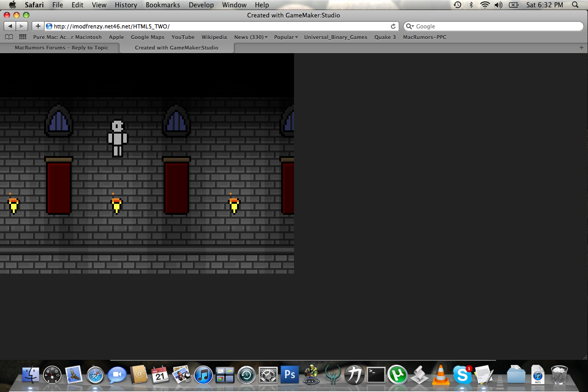This screenshot has height=392, width=588.
Task: Launch Halo game from the Dock
Action: pos(311,374)
